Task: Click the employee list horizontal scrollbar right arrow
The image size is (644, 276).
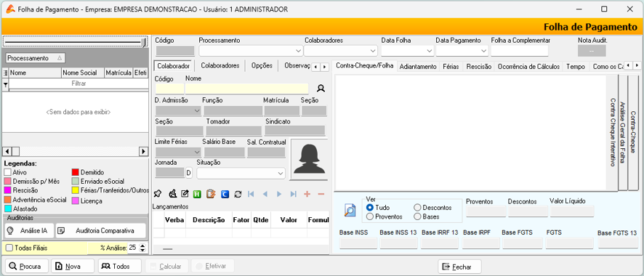Action: click(143, 151)
